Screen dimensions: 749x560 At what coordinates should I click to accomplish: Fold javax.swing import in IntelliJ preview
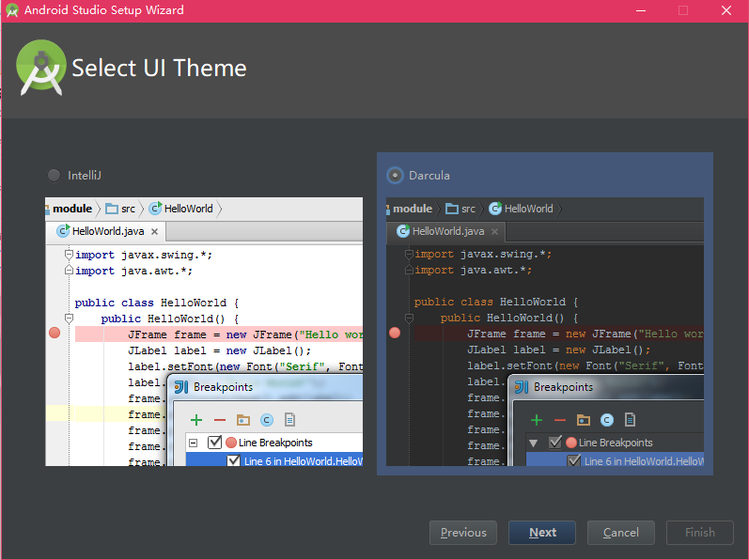tap(69, 255)
